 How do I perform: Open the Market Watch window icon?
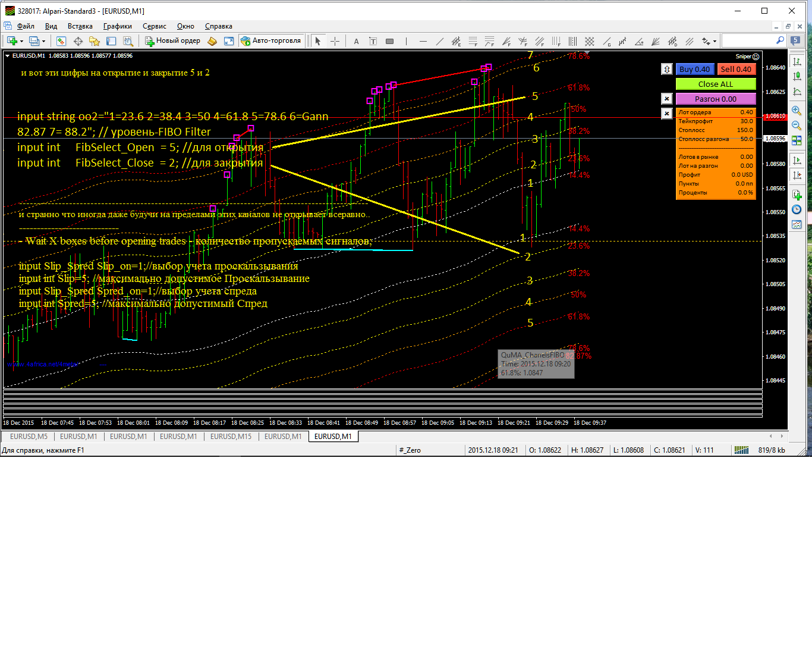pos(61,41)
